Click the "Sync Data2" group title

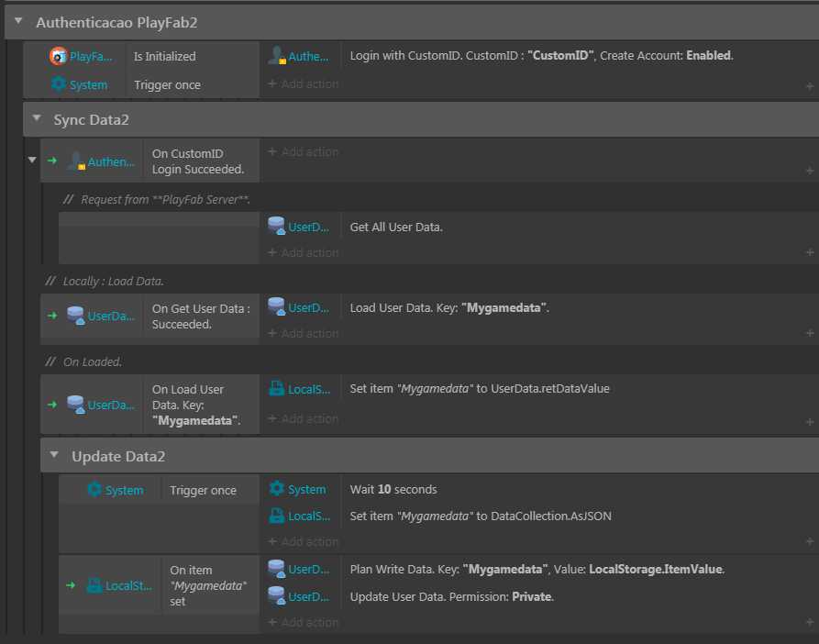coord(92,119)
